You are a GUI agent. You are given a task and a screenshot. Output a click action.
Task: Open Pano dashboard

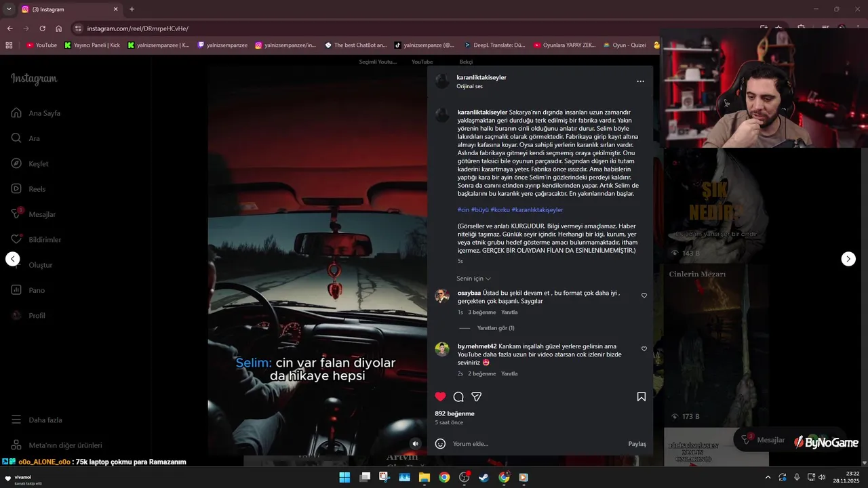pos(28,290)
